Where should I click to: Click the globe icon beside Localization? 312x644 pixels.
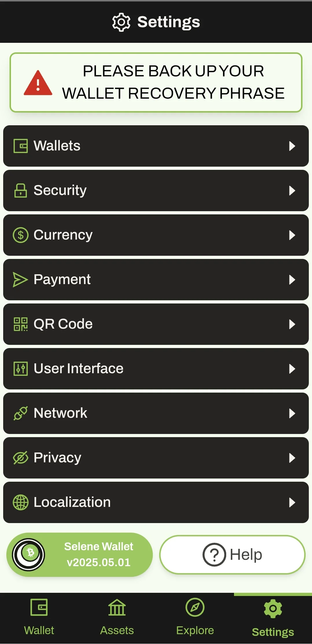coord(21,502)
